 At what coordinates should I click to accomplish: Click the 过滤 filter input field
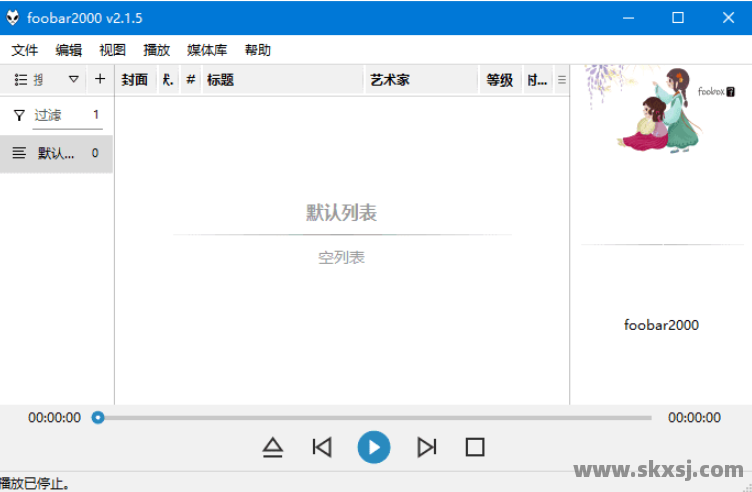[x=60, y=116]
